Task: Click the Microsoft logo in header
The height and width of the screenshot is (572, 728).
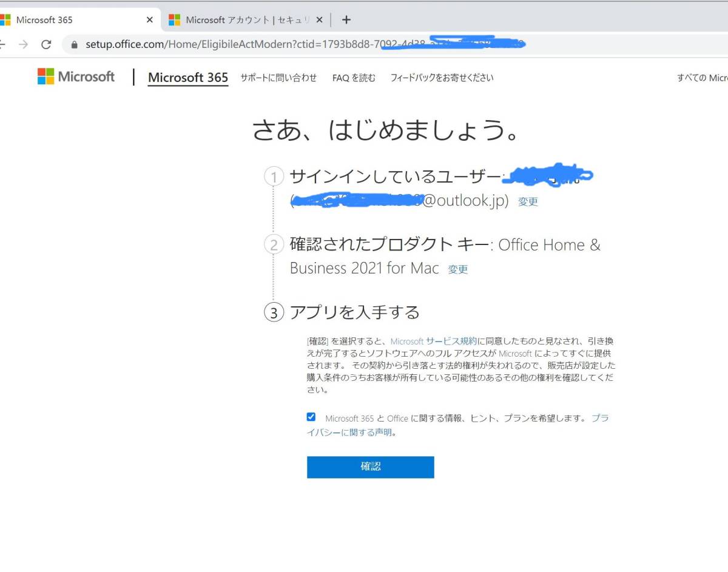Action: [x=76, y=76]
